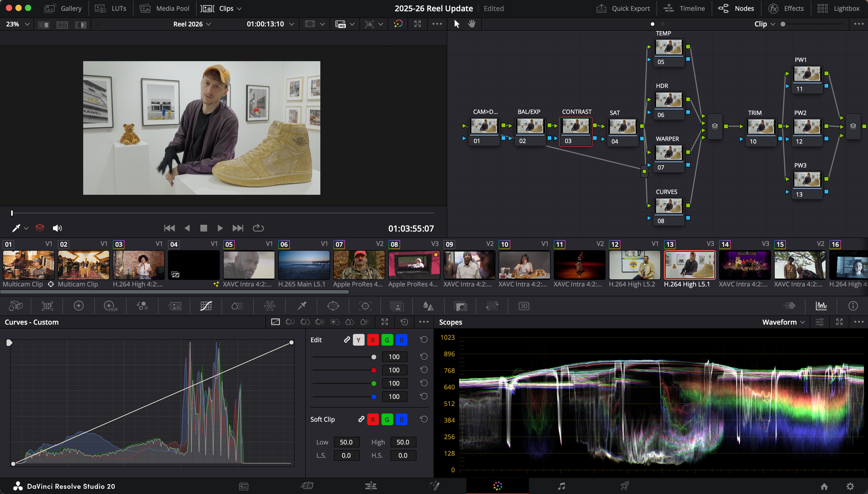Toggle the Y luminance channel button
The image size is (868, 494).
pyautogui.click(x=358, y=340)
